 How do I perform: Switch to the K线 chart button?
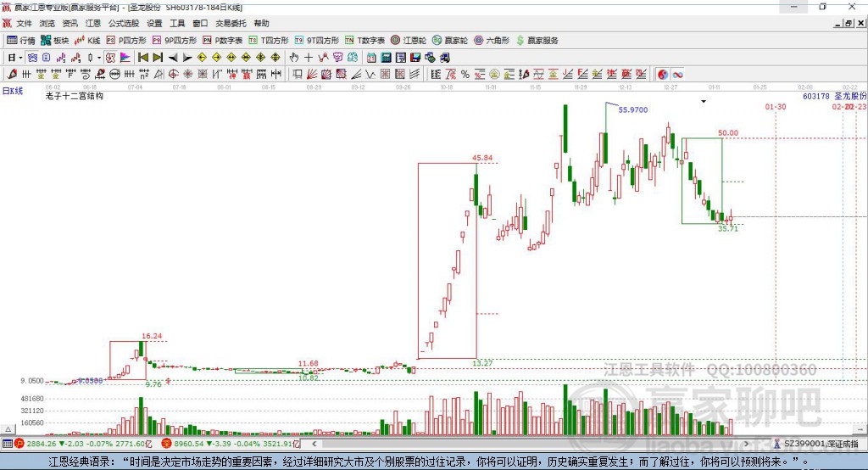pos(87,41)
